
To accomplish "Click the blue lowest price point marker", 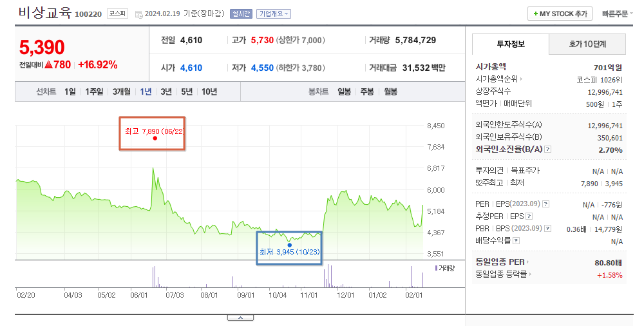I will coord(290,245).
